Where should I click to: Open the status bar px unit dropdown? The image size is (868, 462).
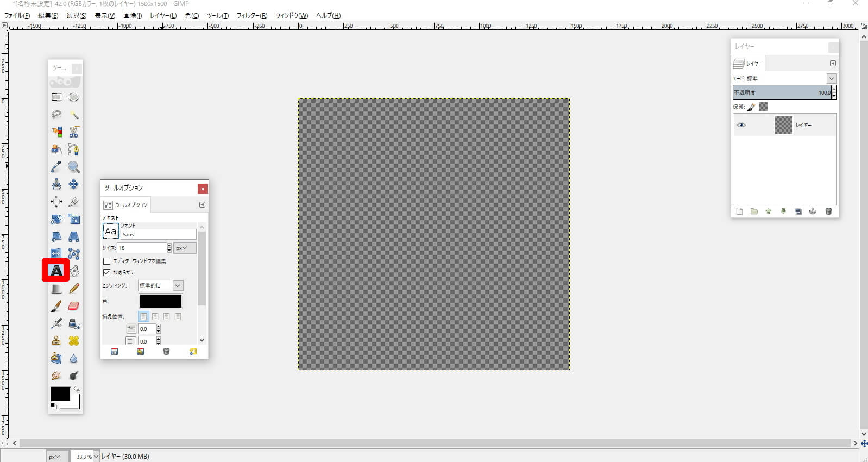(x=58, y=457)
